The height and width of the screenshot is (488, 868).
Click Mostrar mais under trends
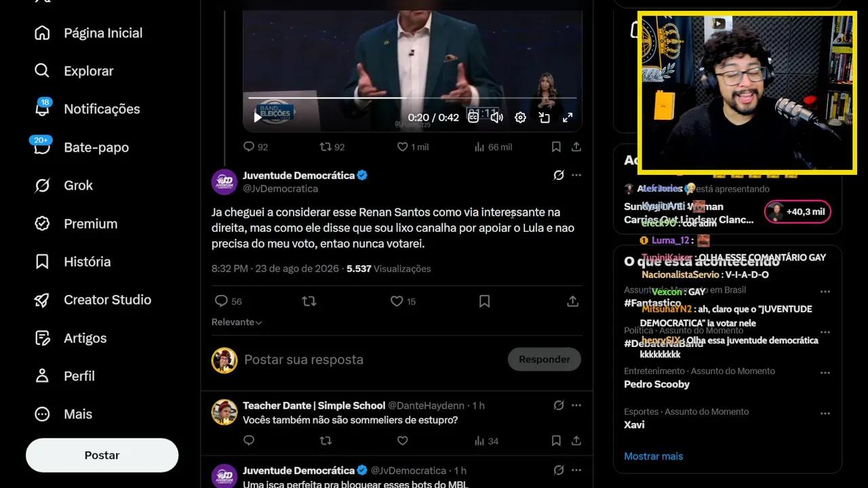click(x=654, y=456)
